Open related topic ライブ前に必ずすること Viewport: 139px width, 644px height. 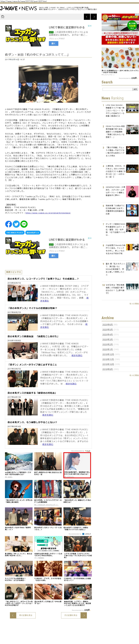(x=32, y=365)
